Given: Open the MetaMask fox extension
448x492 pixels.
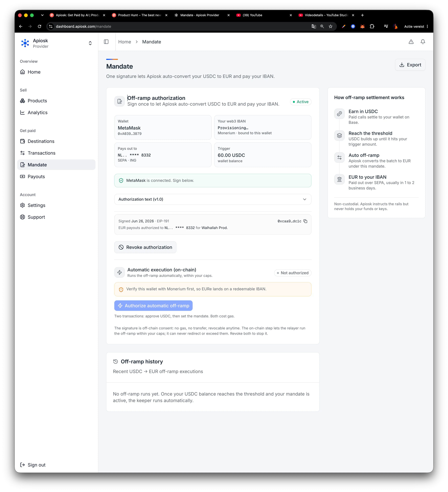Looking at the screenshot, I should pos(363,26).
